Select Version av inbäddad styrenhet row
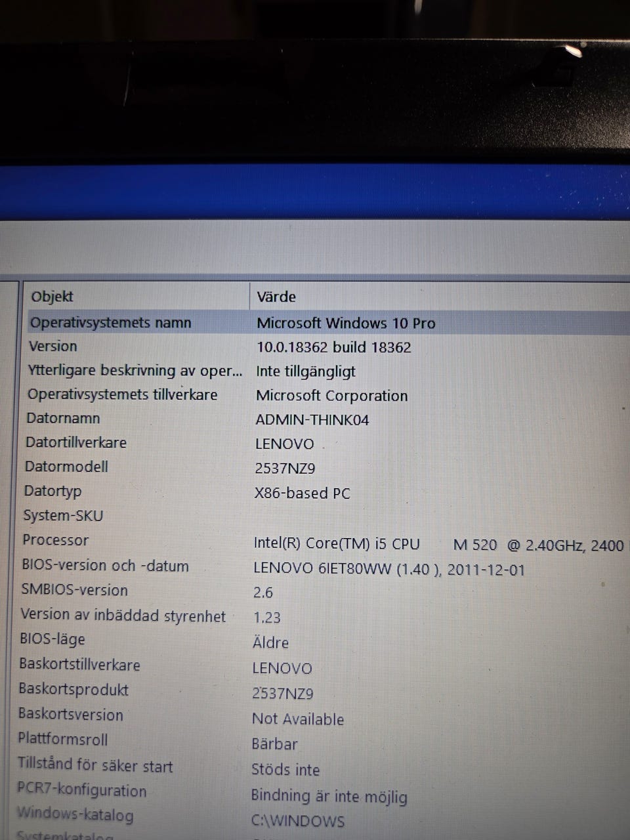Screen dimensions: 630x840 [123, 616]
